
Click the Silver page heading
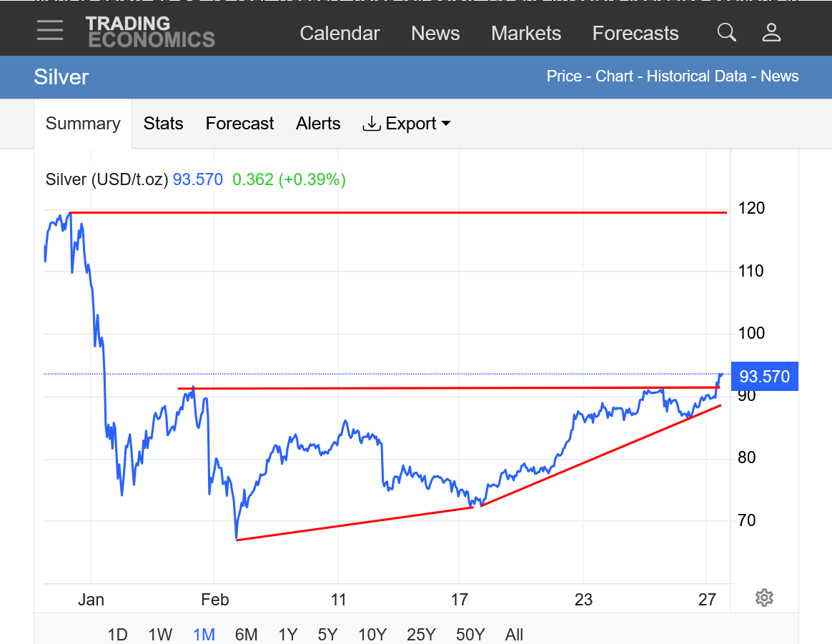tap(61, 77)
